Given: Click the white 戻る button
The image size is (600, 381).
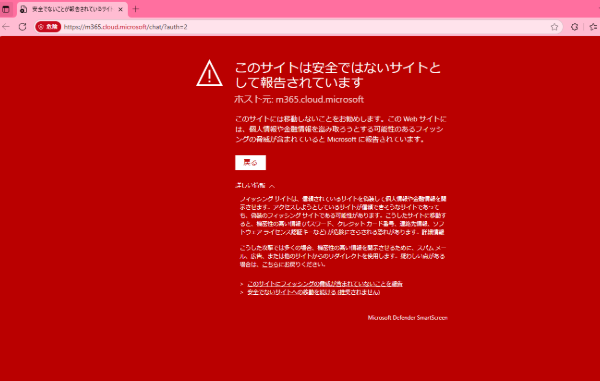Looking at the screenshot, I should (250, 163).
